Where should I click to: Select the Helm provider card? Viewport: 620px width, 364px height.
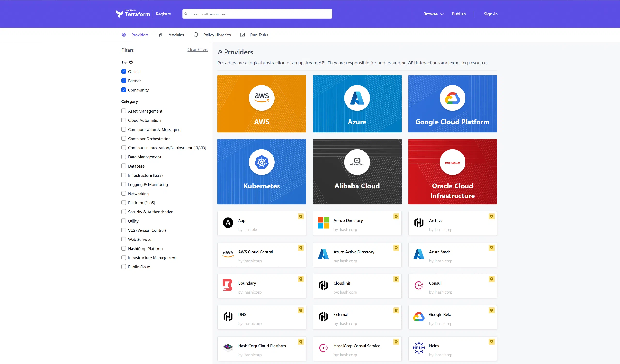[452, 349]
